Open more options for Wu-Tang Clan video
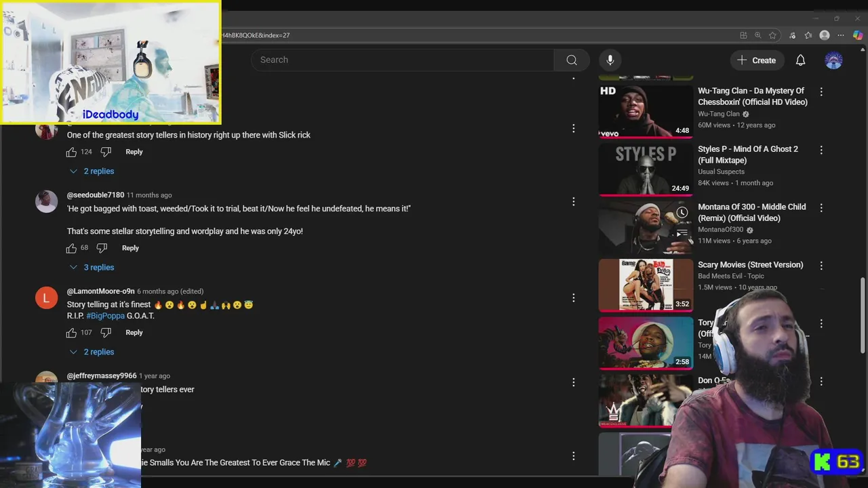Image resolution: width=868 pixels, height=488 pixels. coord(821,91)
